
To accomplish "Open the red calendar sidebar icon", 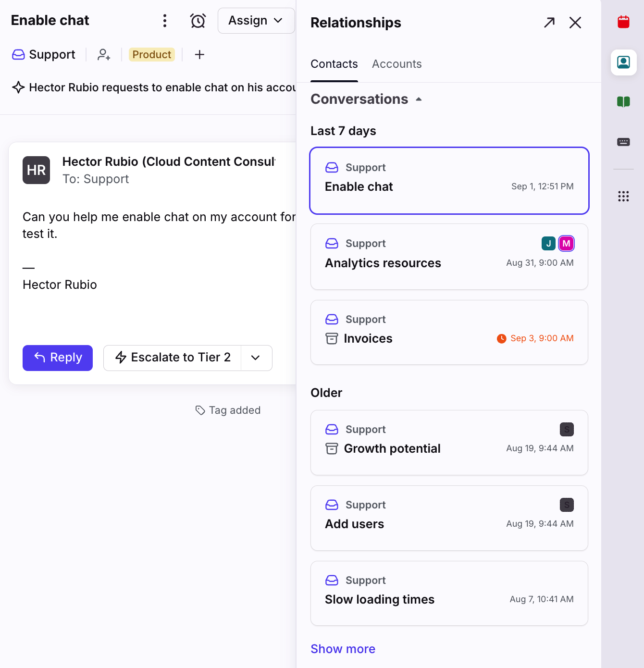I will (x=623, y=22).
